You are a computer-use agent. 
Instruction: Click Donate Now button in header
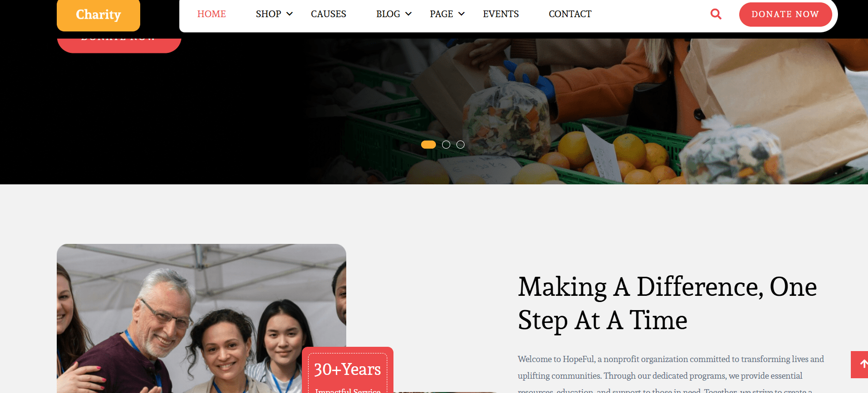785,14
